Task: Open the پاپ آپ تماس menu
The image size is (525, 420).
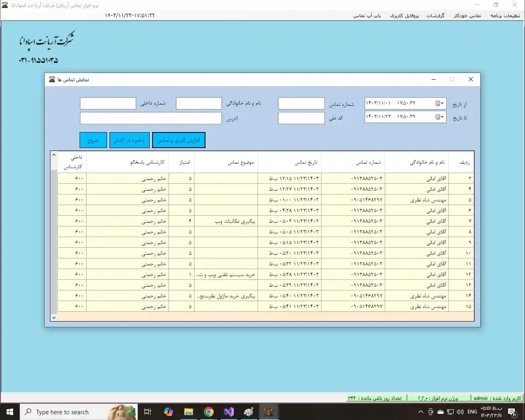Action: coord(367,16)
